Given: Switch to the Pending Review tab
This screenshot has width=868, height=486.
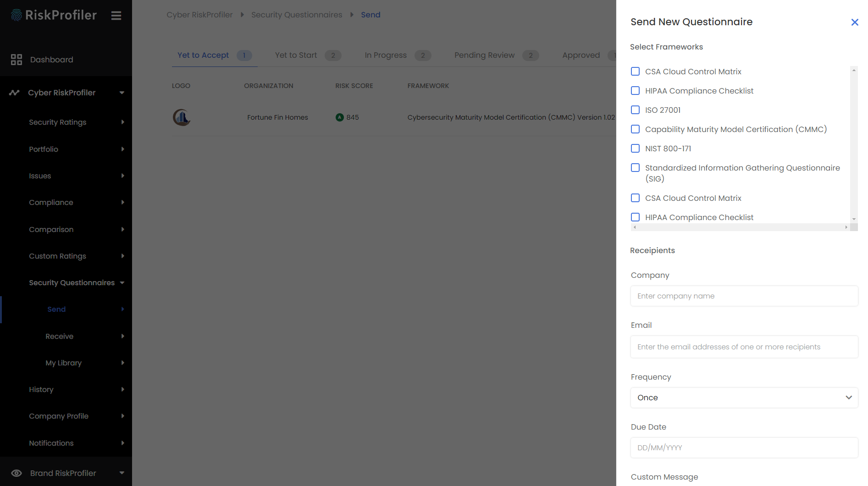Looking at the screenshot, I should [496, 55].
